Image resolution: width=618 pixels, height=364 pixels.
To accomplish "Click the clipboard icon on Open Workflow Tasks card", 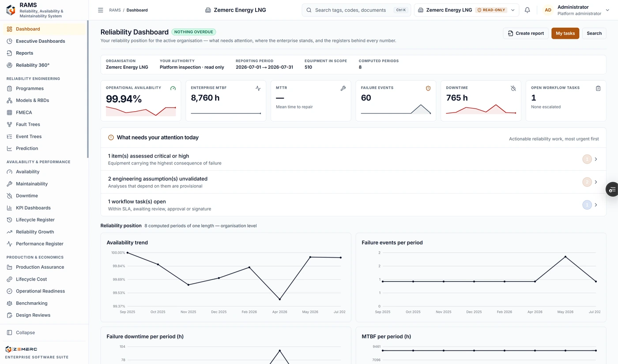I will pos(598,88).
